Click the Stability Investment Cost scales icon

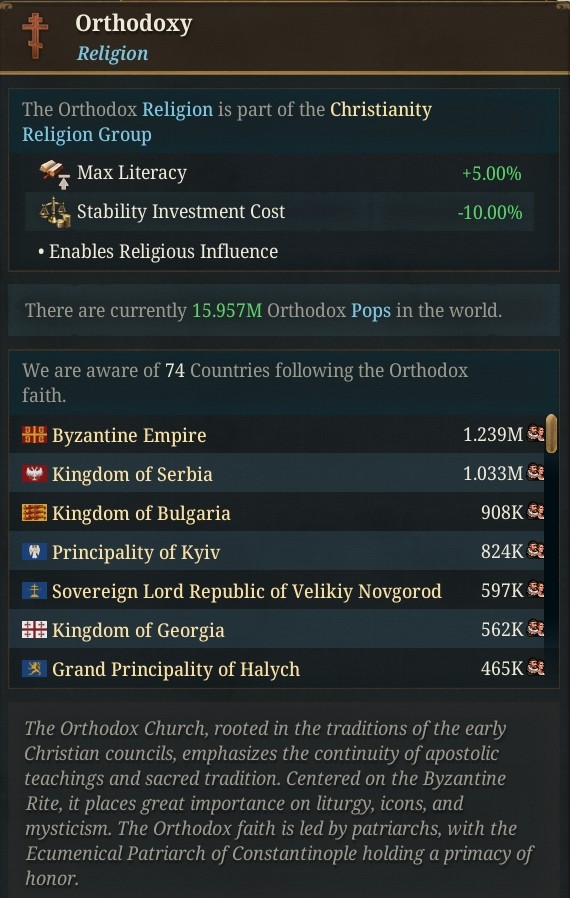click(x=55, y=212)
